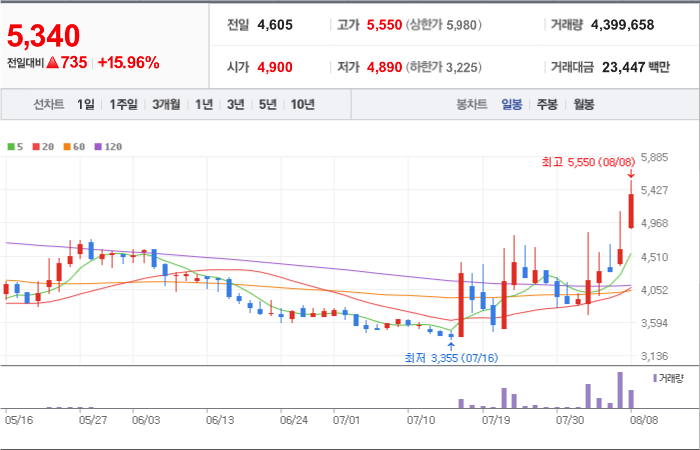Click the 07/01 date on the axis

point(346,421)
